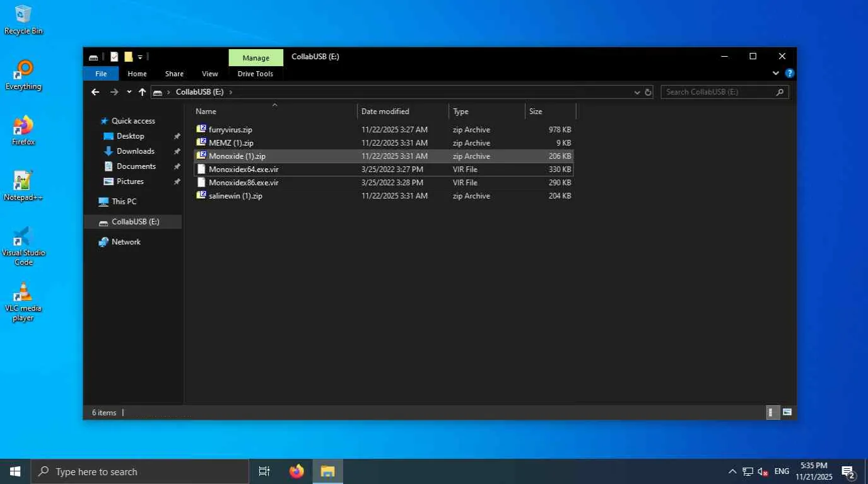Open the File menu tab

[x=101, y=74]
